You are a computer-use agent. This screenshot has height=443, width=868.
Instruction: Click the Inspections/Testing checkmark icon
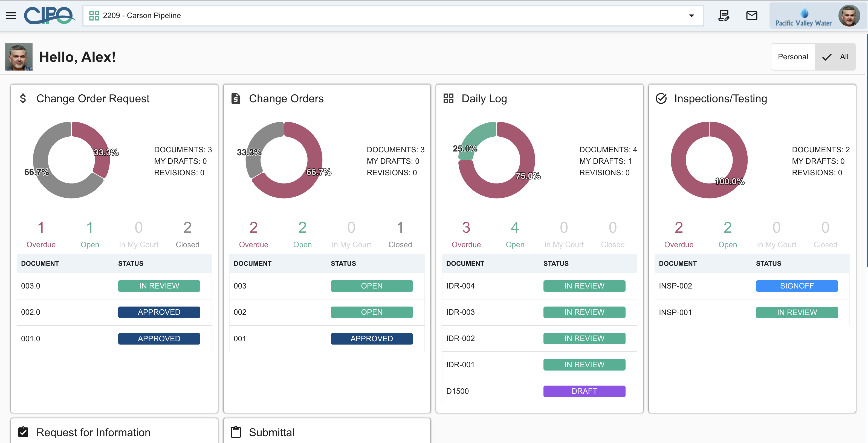(x=661, y=99)
